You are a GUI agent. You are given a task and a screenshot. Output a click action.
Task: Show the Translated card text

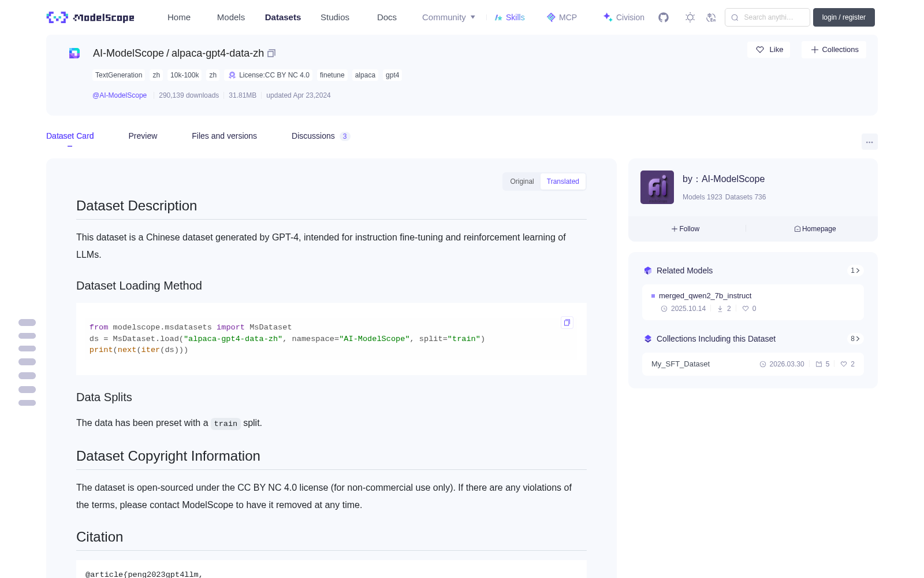click(563, 181)
